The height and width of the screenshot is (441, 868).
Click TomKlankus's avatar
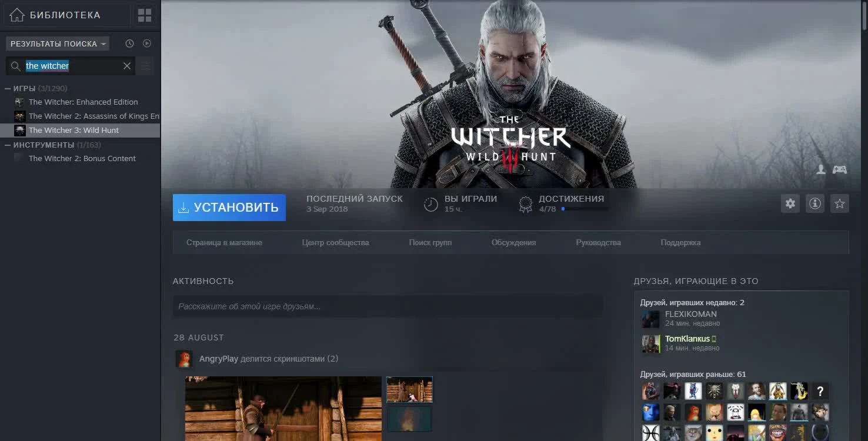650,343
